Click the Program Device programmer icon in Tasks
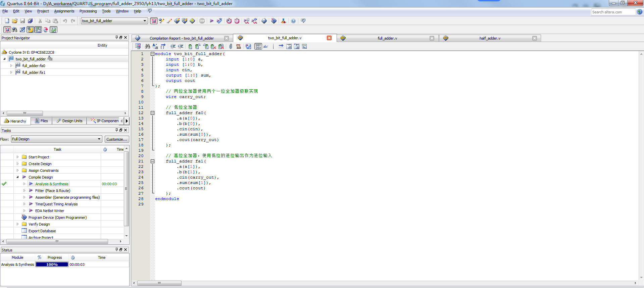 (x=24, y=218)
